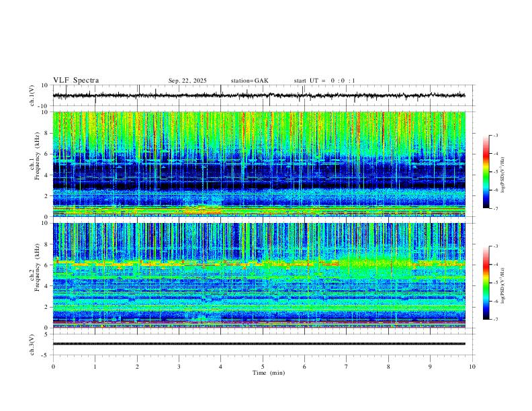Click the "station=GAK" header label
The height and width of the screenshot is (411, 532).
tap(249, 81)
